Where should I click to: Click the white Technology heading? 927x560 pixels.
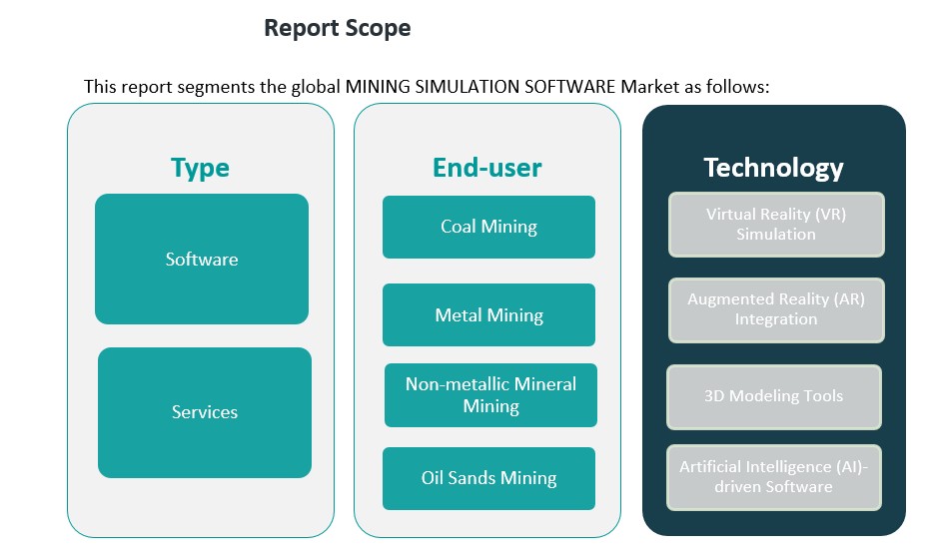click(773, 167)
